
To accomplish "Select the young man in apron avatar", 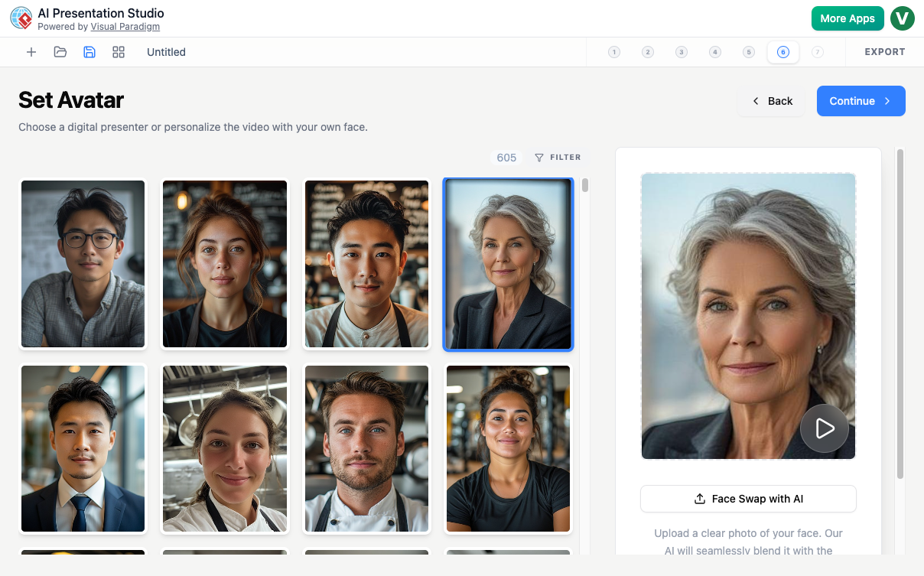I will [x=367, y=264].
